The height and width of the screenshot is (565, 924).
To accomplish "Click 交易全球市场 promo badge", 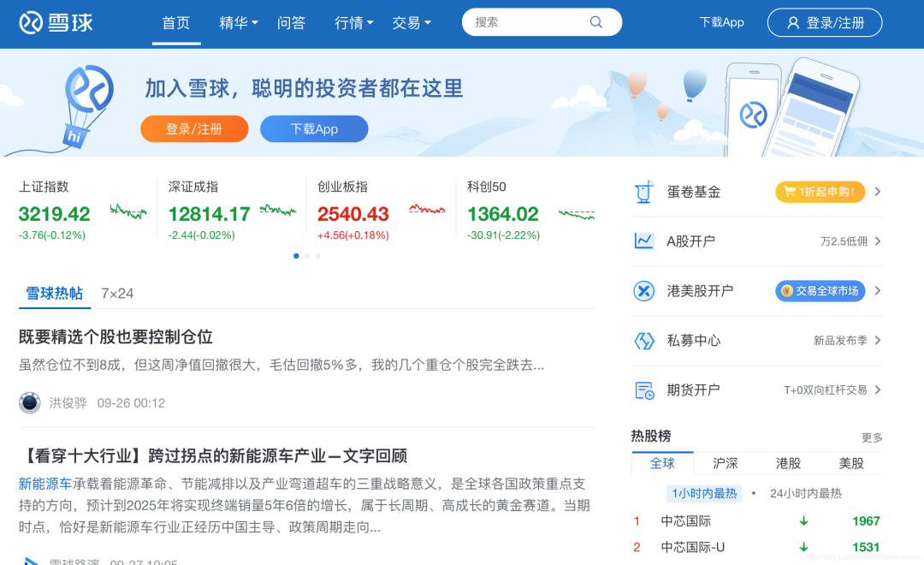I will click(x=820, y=291).
